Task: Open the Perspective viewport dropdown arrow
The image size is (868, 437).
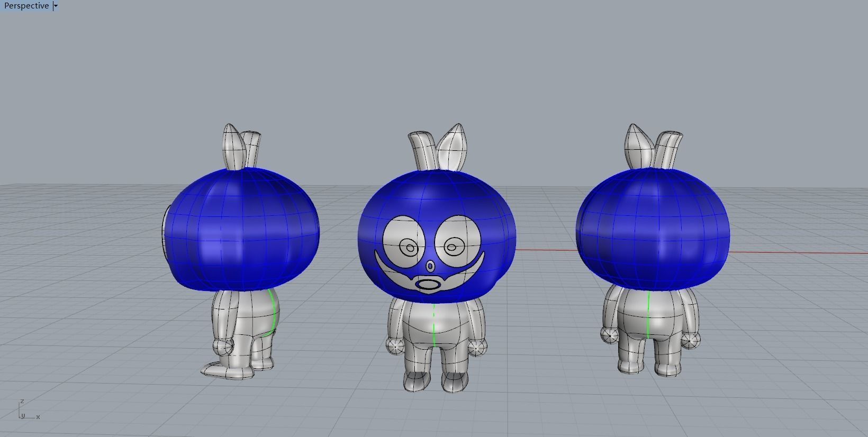Action: 56,6
